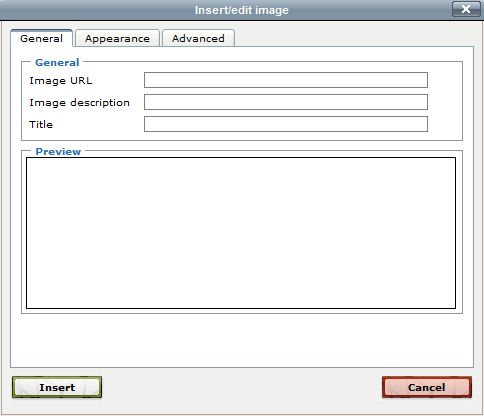Viewport: 484px width, 416px height.
Task: Click the blue General group heading
Action: click(x=57, y=62)
